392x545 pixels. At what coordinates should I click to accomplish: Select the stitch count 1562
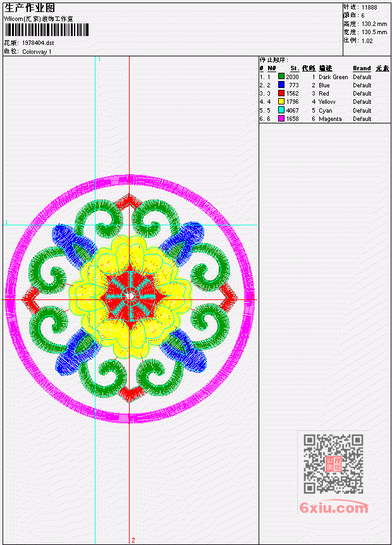[292, 94]
